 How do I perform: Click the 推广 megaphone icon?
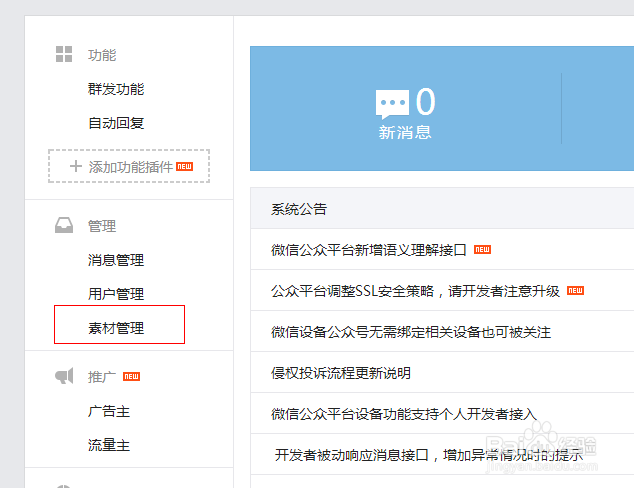pos(64,376)
